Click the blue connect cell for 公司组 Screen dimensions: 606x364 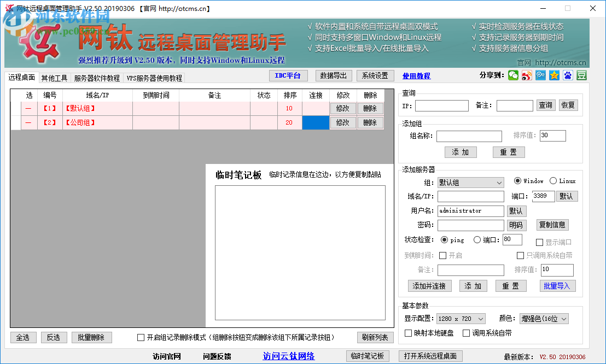pos(316,123)
